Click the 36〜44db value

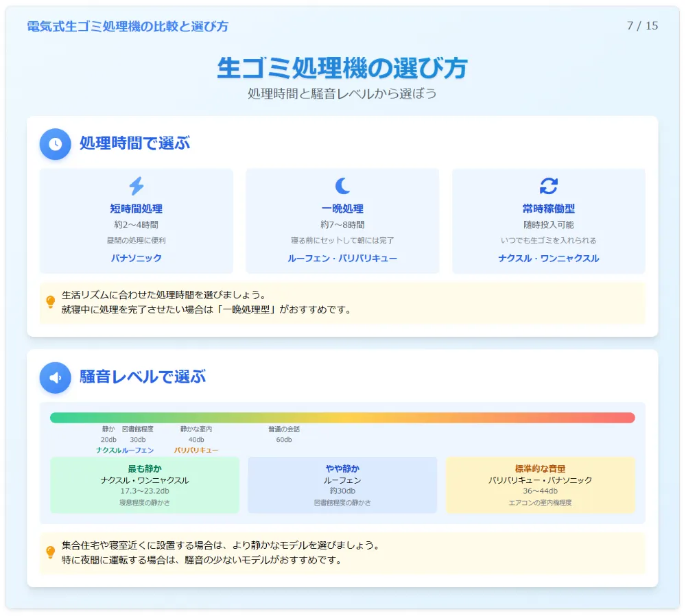(x=541, y=491)
